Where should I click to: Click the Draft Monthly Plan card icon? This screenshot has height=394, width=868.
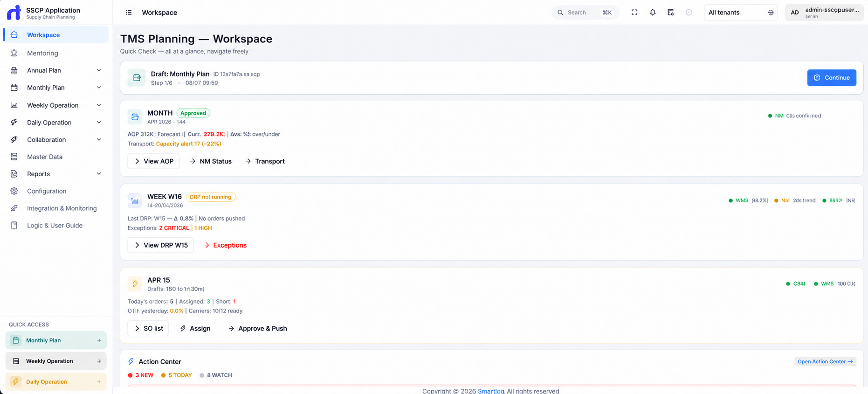(x=137, y=78)
